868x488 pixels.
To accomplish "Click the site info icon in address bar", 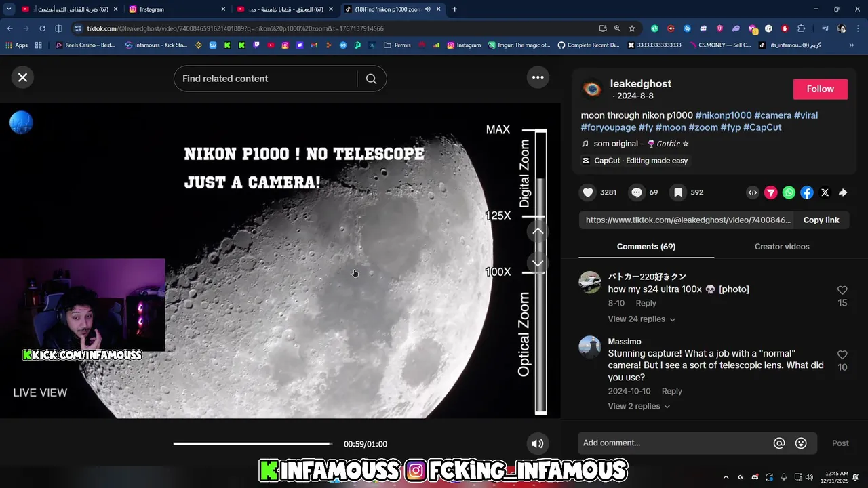I will 78,28.
